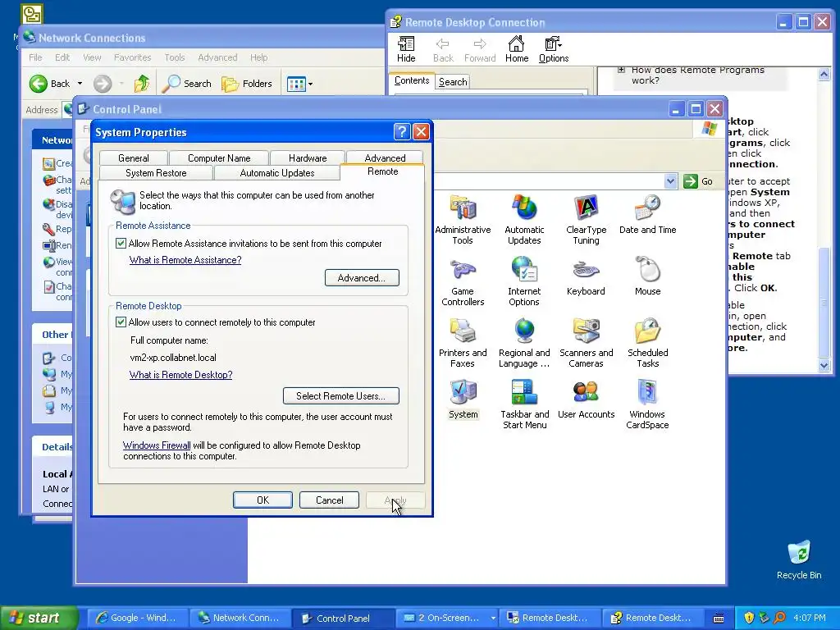Open Date and Time icon
Screen dimensions: 840x630
click(648, 215)
